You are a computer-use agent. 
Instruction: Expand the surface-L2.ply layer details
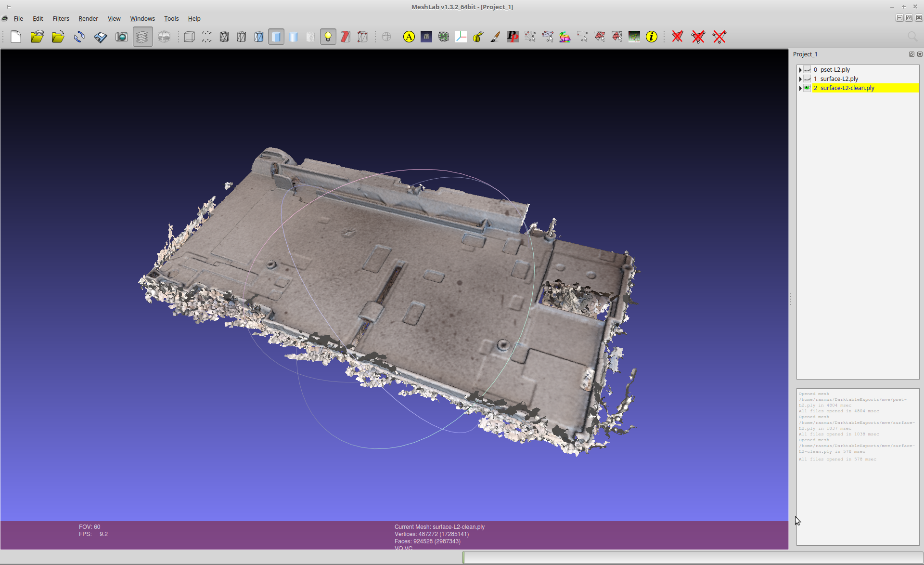[800, 79]
